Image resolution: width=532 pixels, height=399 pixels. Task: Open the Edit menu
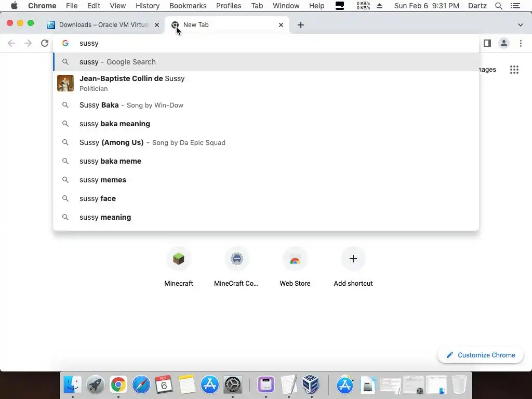coord(94,6)
